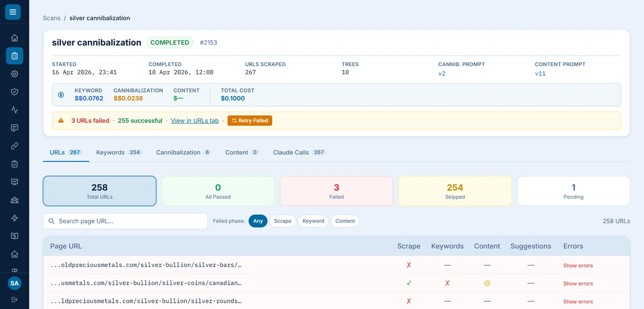Go to Scans breadcrumb
Viewport: 644px width, 309px height.
[x=51, y=18]
